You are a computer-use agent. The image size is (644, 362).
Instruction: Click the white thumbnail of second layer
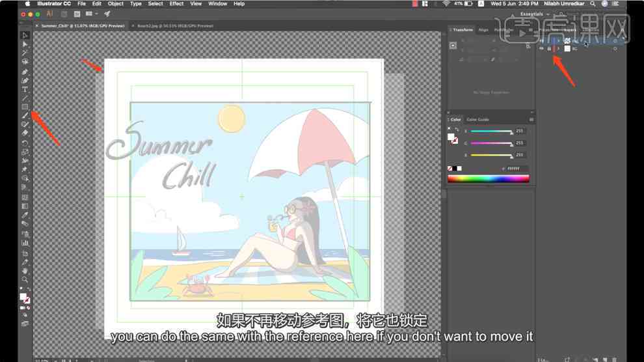pos(567,48)
